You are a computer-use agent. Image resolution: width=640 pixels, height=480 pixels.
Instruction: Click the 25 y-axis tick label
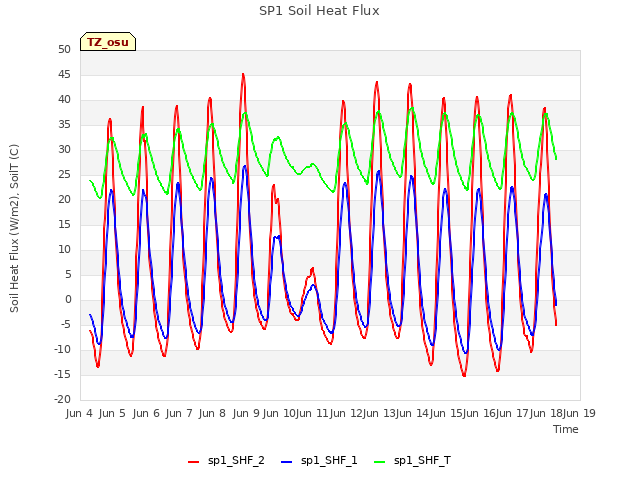pyautogui.click(x=64, y=175)
